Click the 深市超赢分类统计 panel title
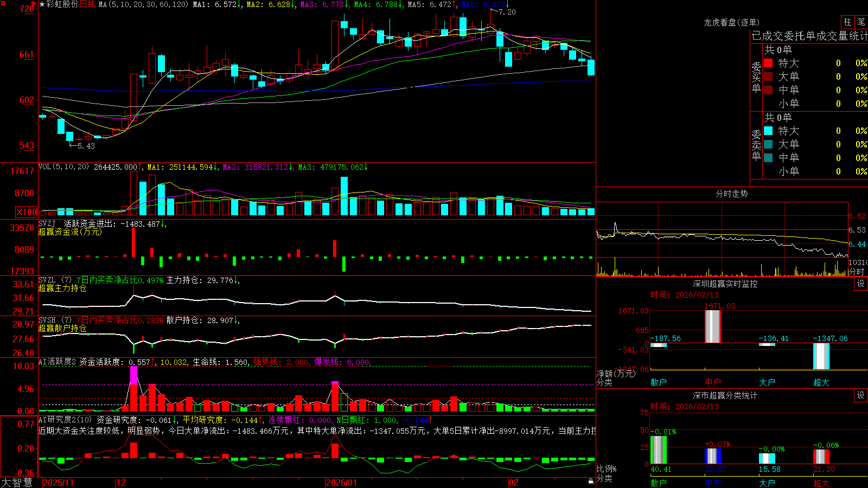 (725, 395)
